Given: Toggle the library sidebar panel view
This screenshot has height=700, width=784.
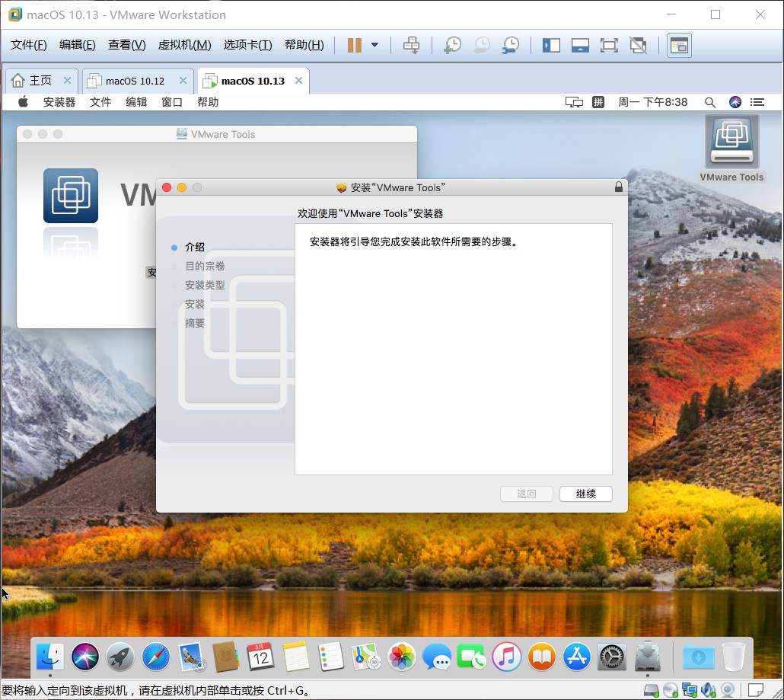Looking at the screenshot, I should [551, 45].
